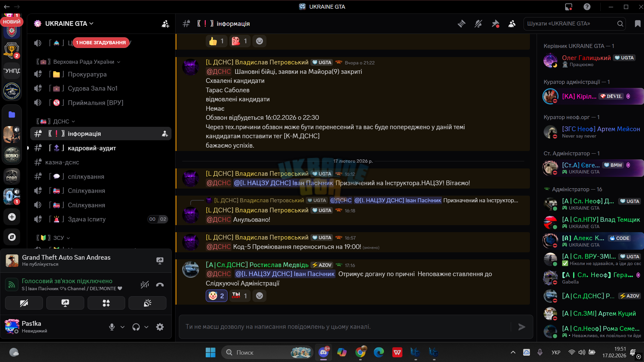This screenshot has width=644, height=362.
Task: Open the replied-to message preview
Action: click(366, 200)
